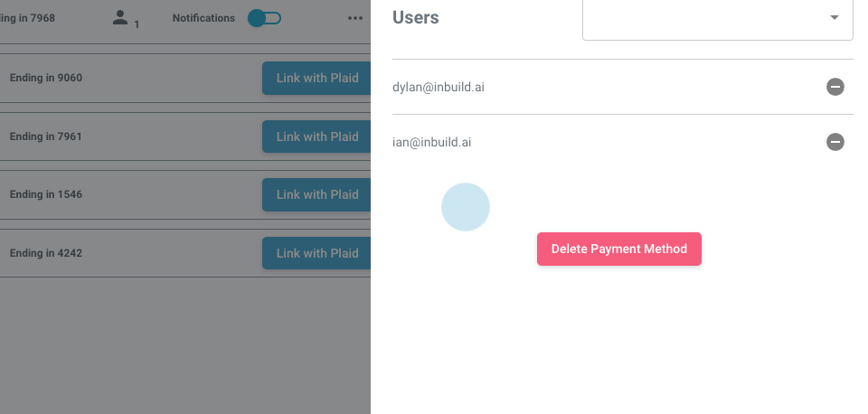Select the row labeled Ending in 4242
This screenshot has width=868, height=414.
click(45, 253)
